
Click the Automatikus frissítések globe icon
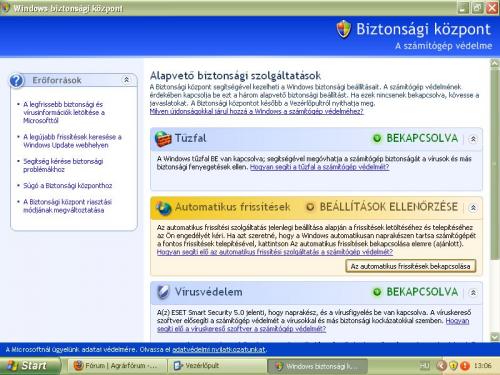pos(163,208)
